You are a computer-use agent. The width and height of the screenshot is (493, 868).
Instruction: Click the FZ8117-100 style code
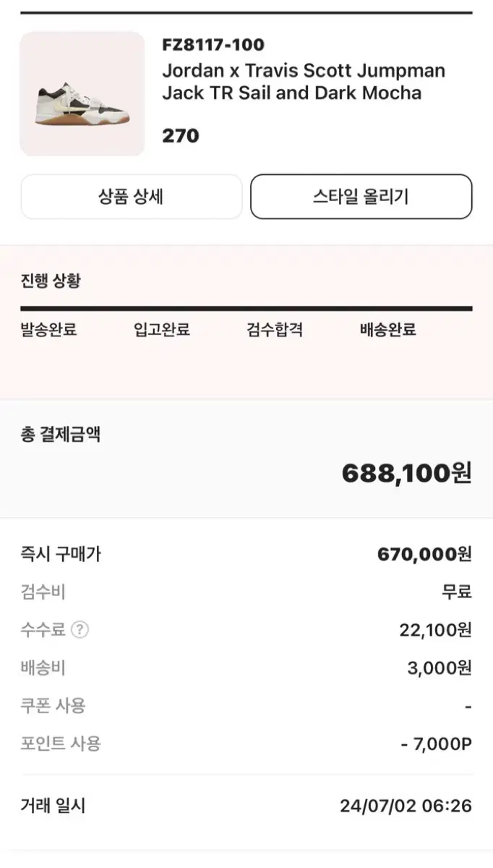(213, 45)
